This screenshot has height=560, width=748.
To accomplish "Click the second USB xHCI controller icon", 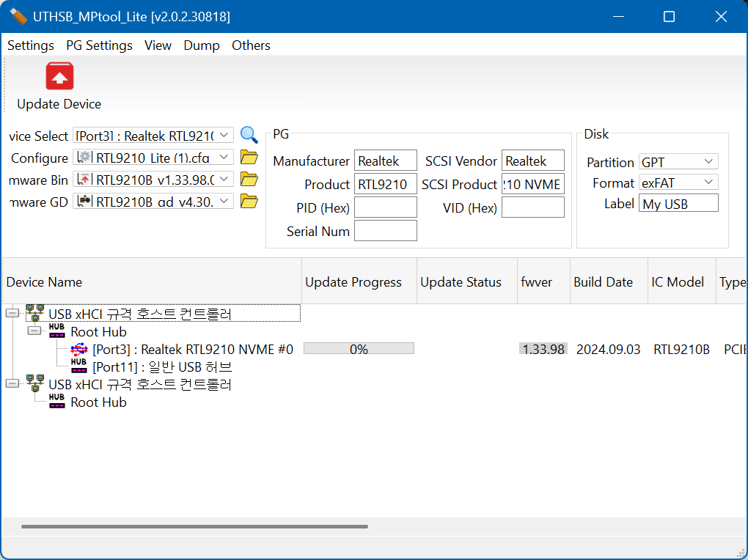I will pos(34,383).
